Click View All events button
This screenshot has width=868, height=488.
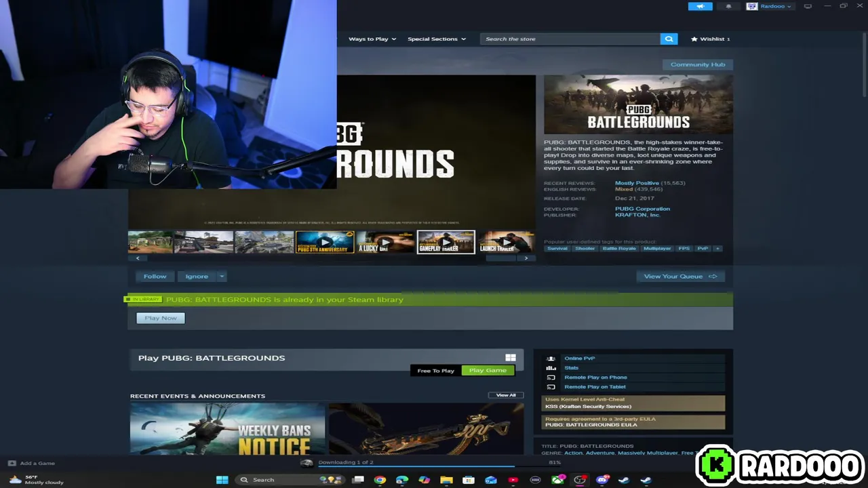click(x=506, y=395)
